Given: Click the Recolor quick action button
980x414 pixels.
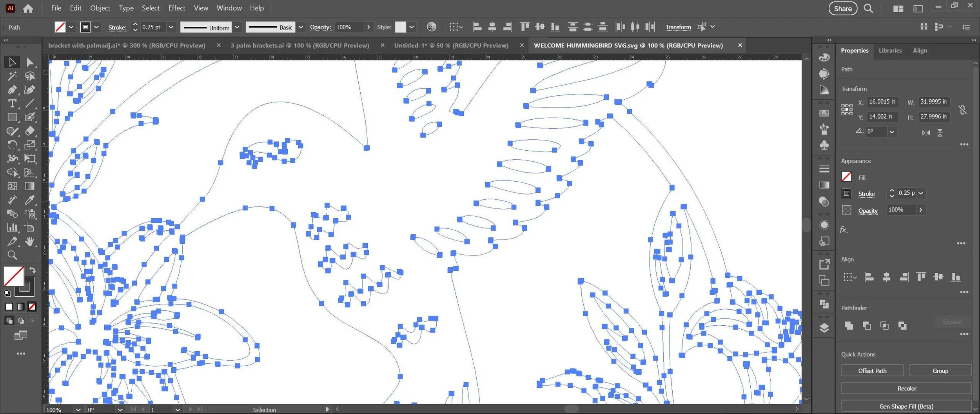Looking at the screenshot, I should pos(906,388).
